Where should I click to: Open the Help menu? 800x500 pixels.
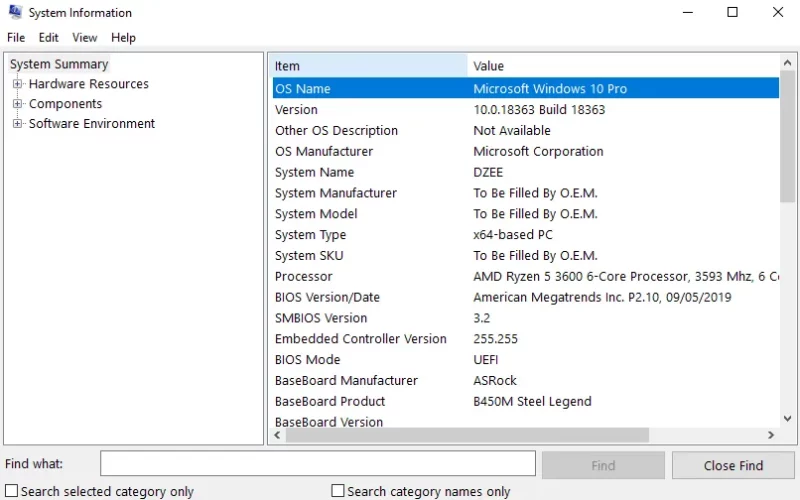pos(123,38)
